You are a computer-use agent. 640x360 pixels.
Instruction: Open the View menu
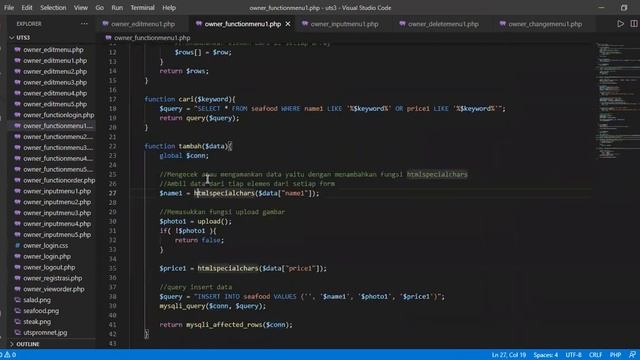(81, 8)
